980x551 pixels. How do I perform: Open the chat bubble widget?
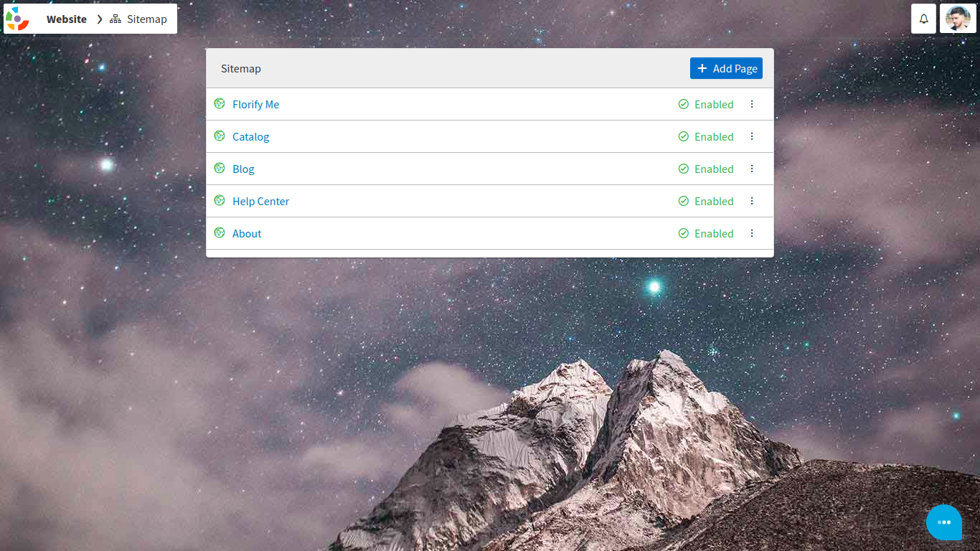[944, 522]
